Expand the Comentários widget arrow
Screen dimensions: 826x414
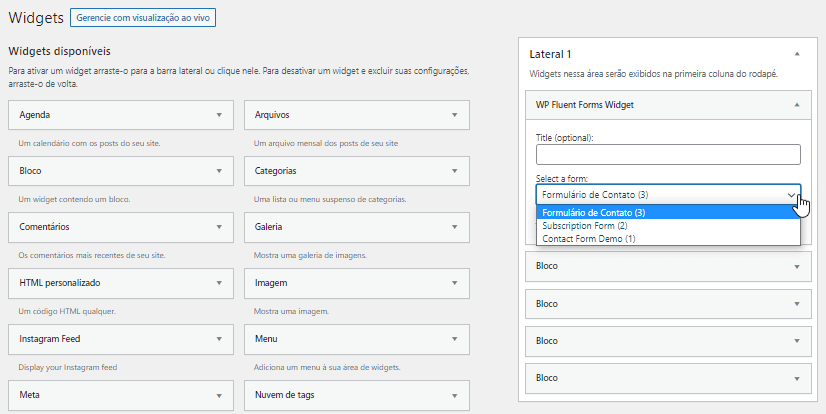coord(218,227)
